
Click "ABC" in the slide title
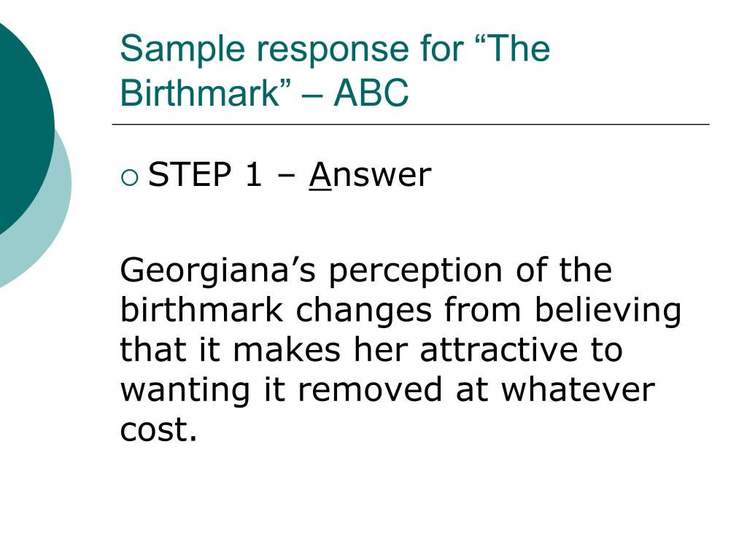(371, 92)
